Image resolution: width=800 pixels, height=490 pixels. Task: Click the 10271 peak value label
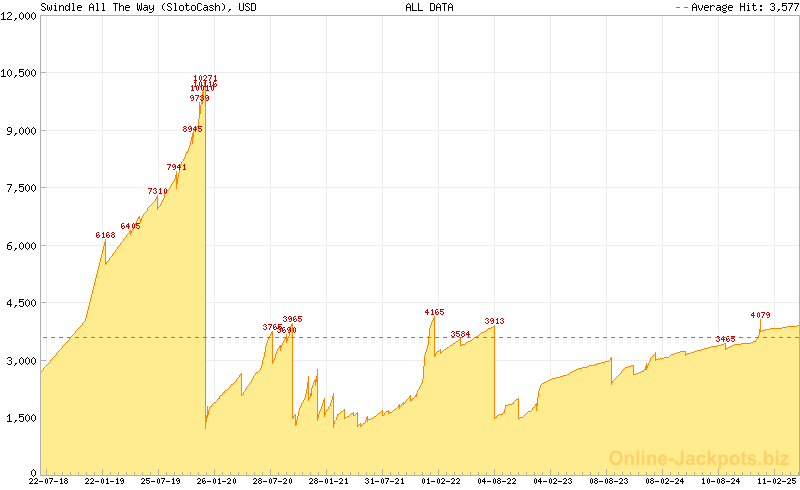tap(205, 78)
